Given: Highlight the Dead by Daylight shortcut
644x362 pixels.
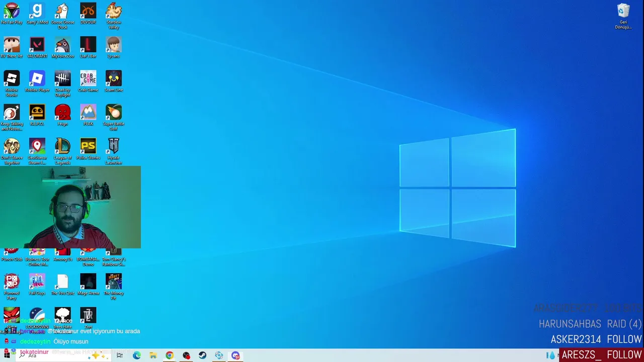Looking at the screenshot, I should click(62, 83).
